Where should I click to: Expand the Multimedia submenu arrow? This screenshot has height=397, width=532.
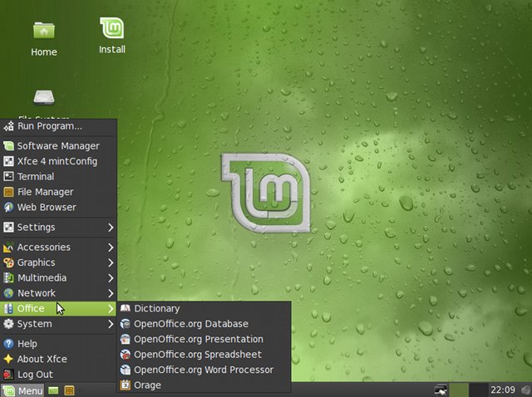tap(111, 277)
